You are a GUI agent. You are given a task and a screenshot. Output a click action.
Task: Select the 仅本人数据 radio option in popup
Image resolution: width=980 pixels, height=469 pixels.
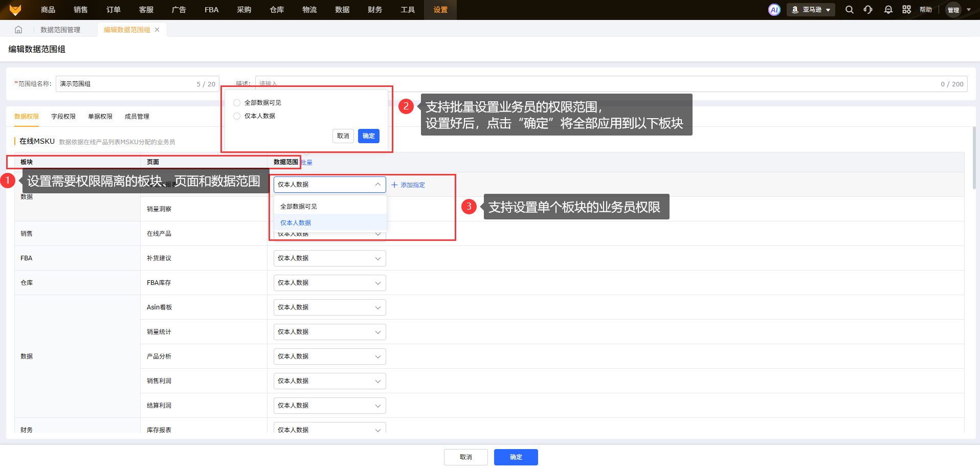(x=237, y=116)
